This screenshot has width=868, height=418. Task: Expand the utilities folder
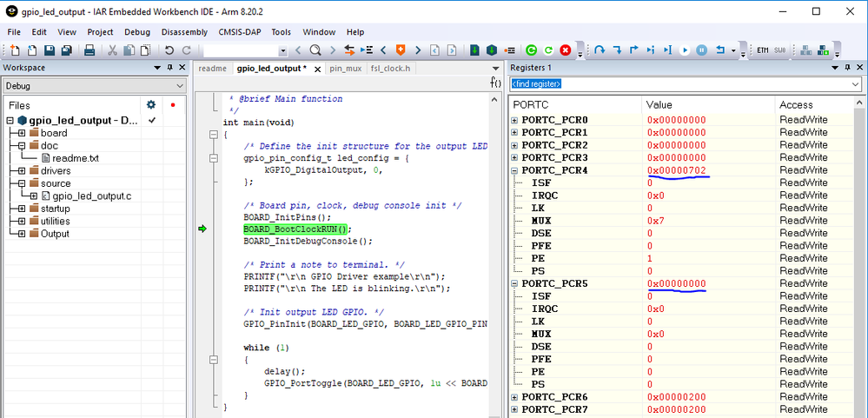(x=22, y=221)
